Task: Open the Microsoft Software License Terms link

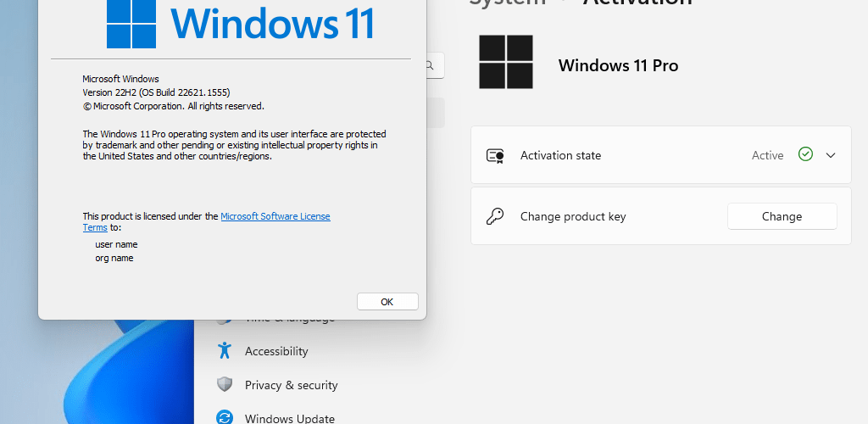Action: 275,216
